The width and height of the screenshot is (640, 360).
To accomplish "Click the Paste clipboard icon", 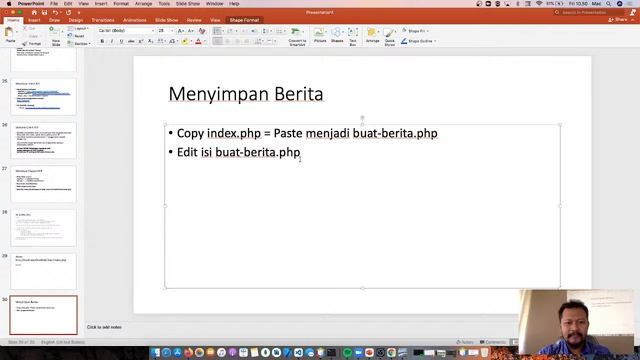I will [x=9, y=32].
